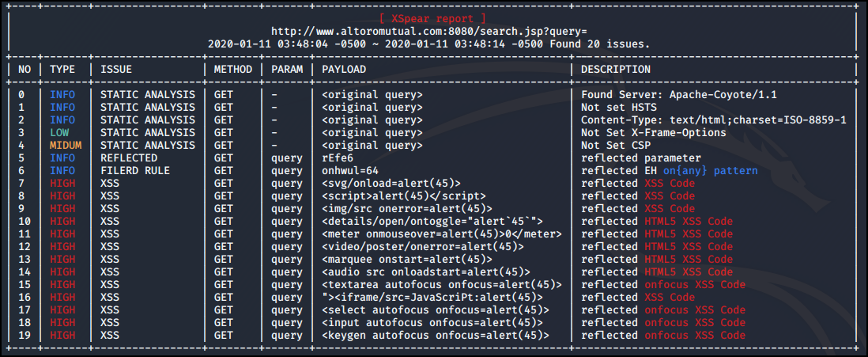The width and height of the screenshot is (868, 357).
Task: Click the query param cell in row 12
Action: point(287,247)
